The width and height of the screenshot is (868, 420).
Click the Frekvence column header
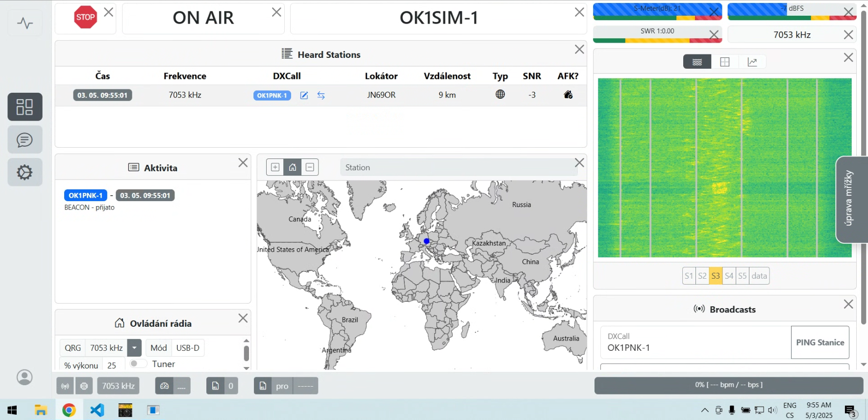185,76
